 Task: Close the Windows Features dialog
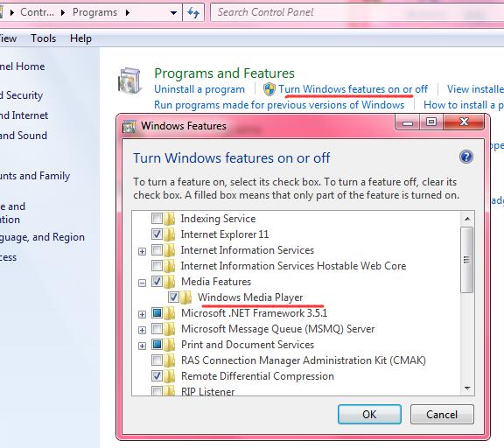coord(464,122)
